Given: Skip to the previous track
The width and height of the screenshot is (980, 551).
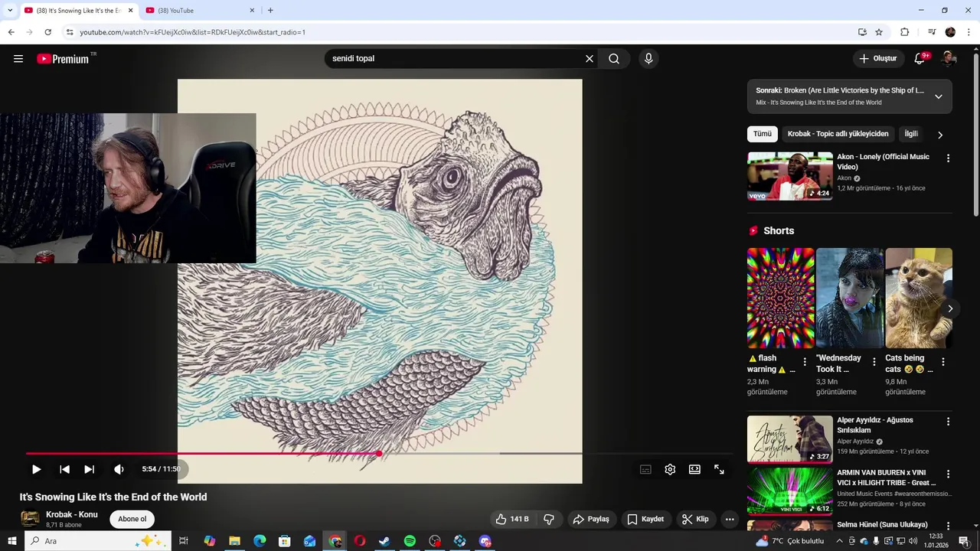Looking at the screenshot, I should [64, 469].
